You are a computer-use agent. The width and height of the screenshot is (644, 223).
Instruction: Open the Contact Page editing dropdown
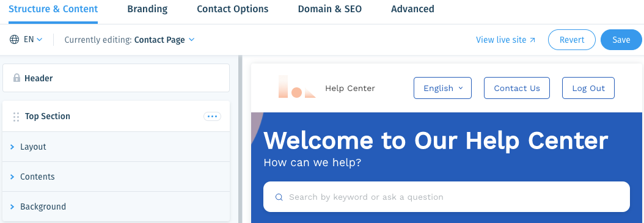(164, 40)
